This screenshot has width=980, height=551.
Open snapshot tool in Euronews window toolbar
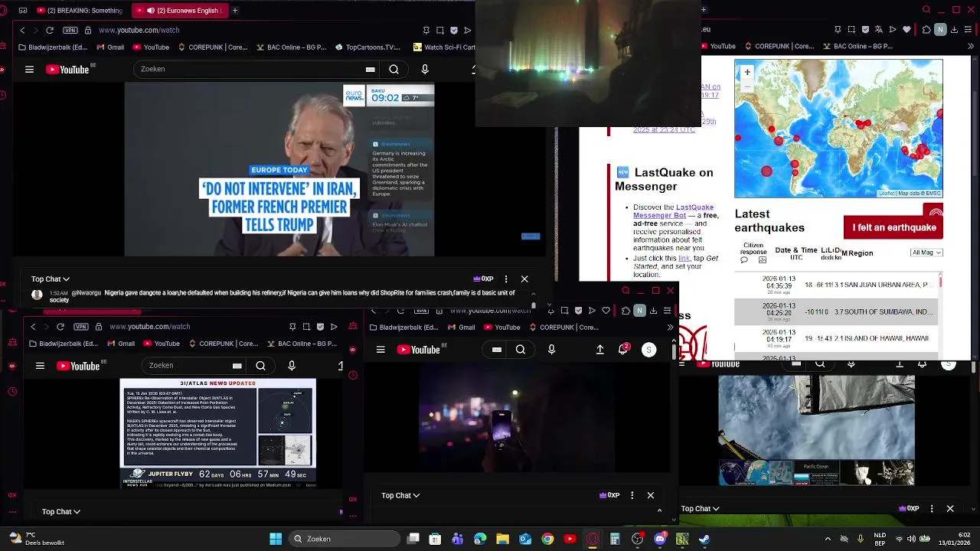click(x=440, y=30)
